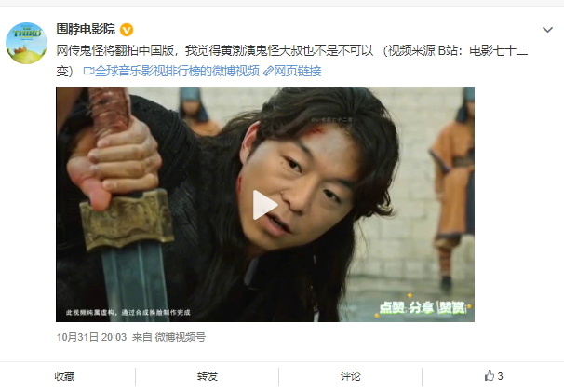This screenshot has height=392, width=564.
Task: Click the video icon before 全球音乐影视排行榜
Action: [88, 72]
